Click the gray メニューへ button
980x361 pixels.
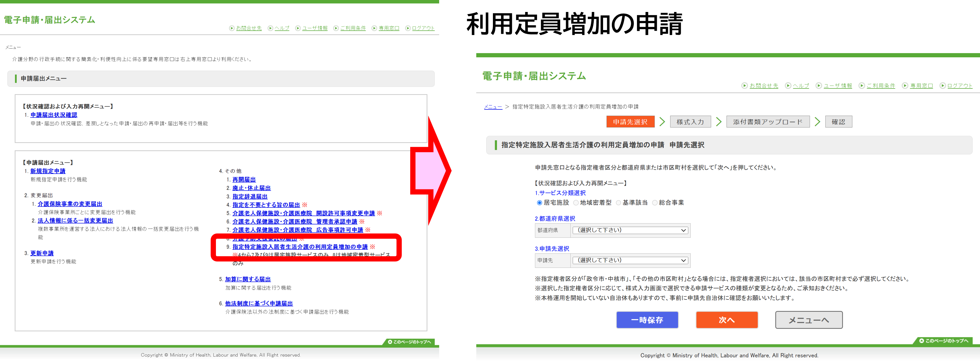809,320
